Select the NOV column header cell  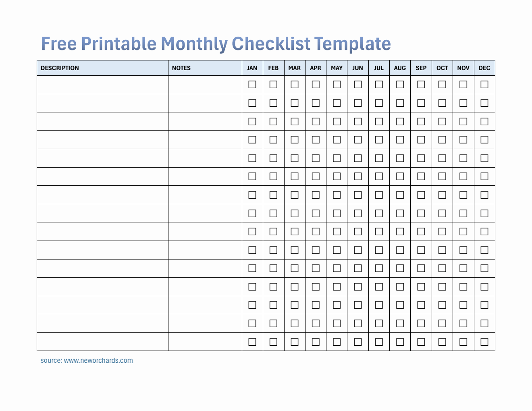point(463,68)
